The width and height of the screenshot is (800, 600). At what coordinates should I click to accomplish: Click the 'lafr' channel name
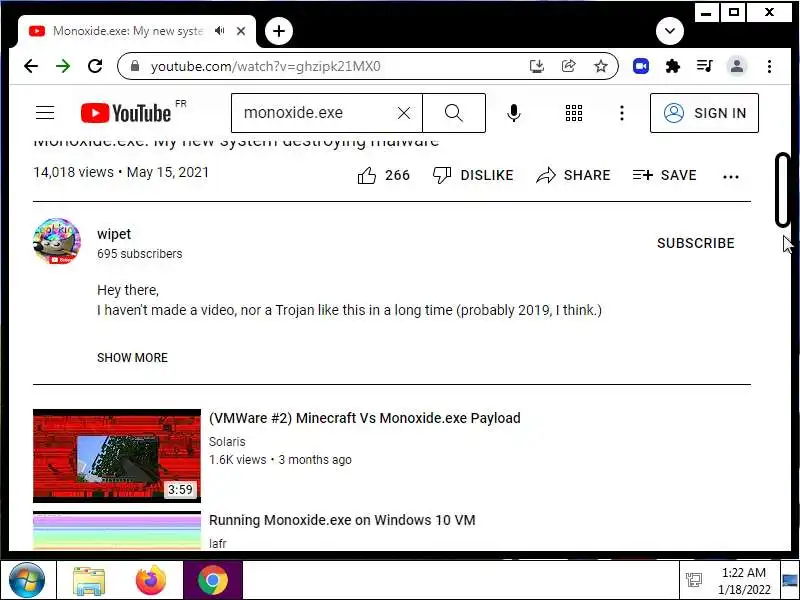[217, 543]
